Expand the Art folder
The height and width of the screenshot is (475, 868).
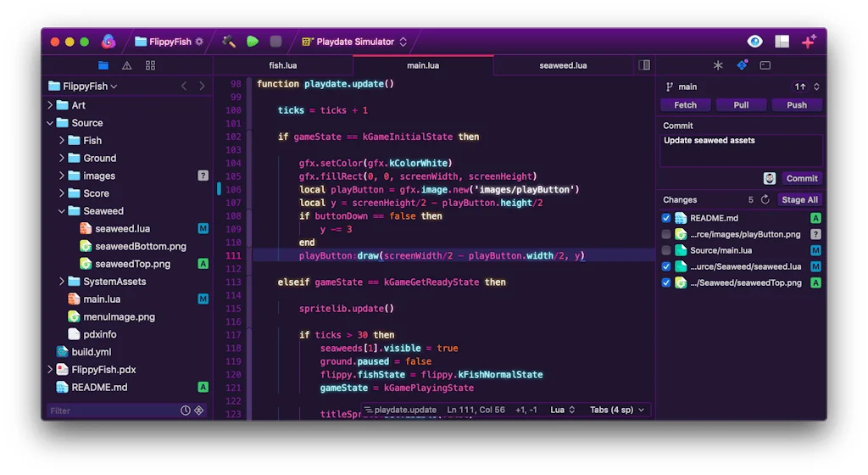[x=50, y=105]
